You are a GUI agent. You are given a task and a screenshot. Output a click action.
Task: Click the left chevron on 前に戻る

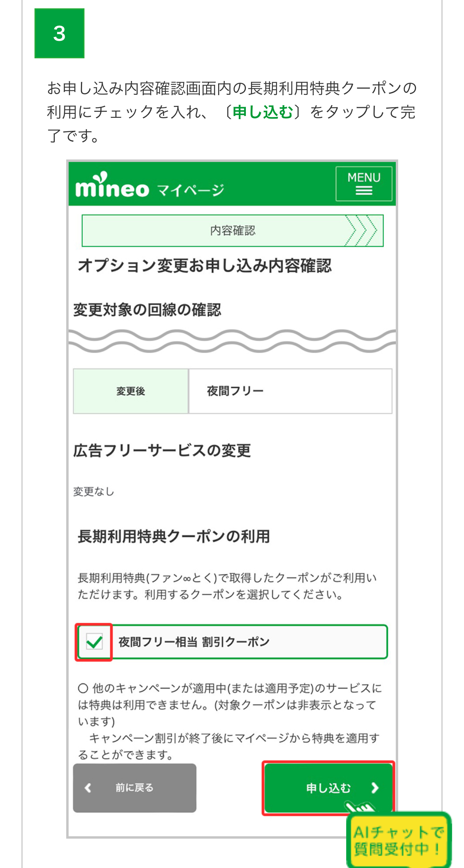88,788
